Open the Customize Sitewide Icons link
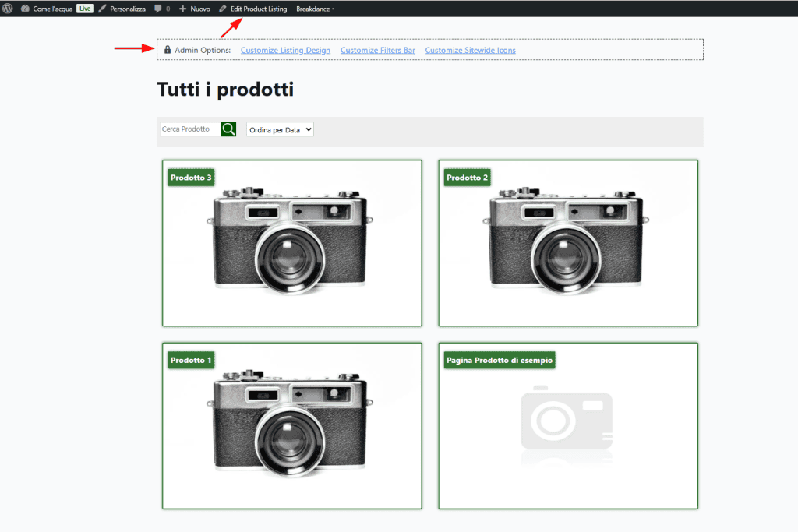The width and height of the screenshot is (798, 532). point(470,49)
